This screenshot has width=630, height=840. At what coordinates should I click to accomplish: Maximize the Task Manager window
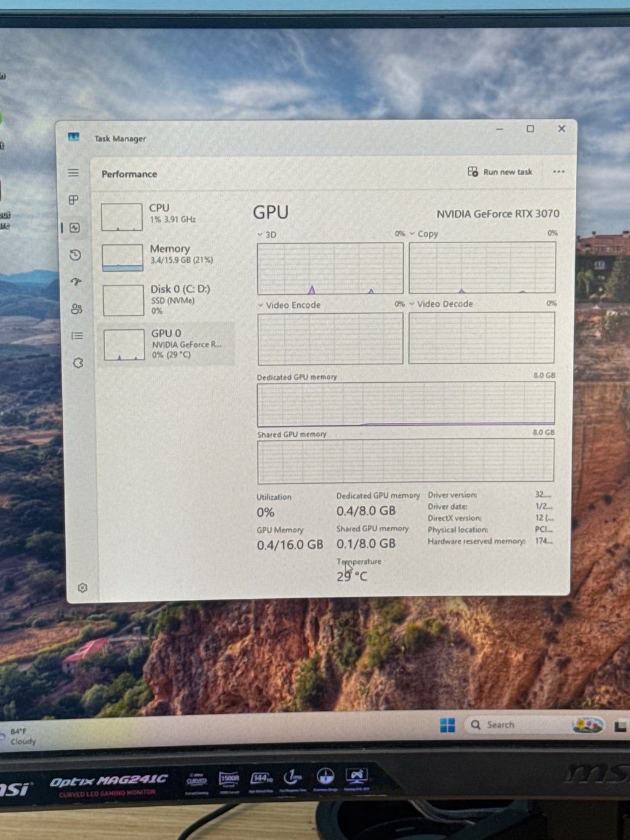click(530, 129)
